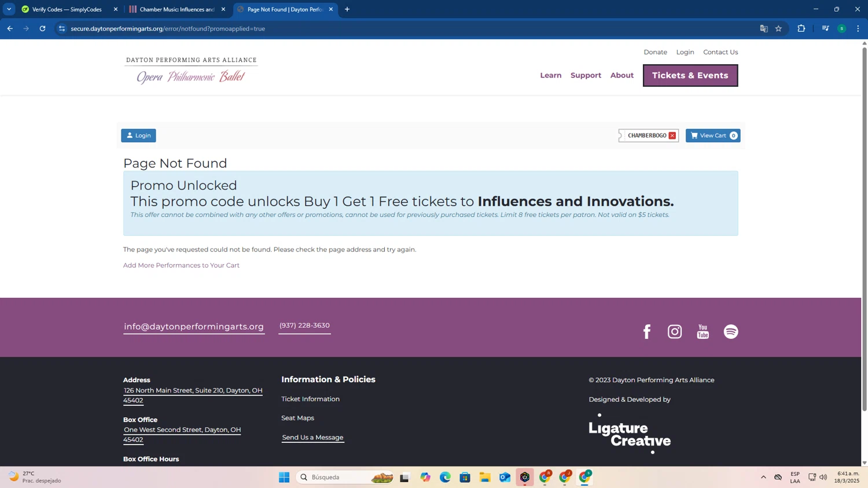
Task: Open the Contact Us link
Action: (x=720, y=52)
